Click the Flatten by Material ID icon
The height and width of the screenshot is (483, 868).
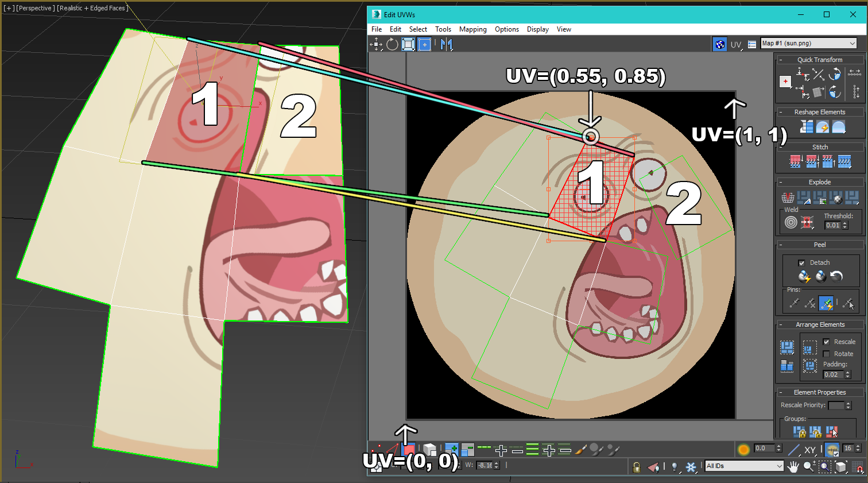tap(836, 198)
